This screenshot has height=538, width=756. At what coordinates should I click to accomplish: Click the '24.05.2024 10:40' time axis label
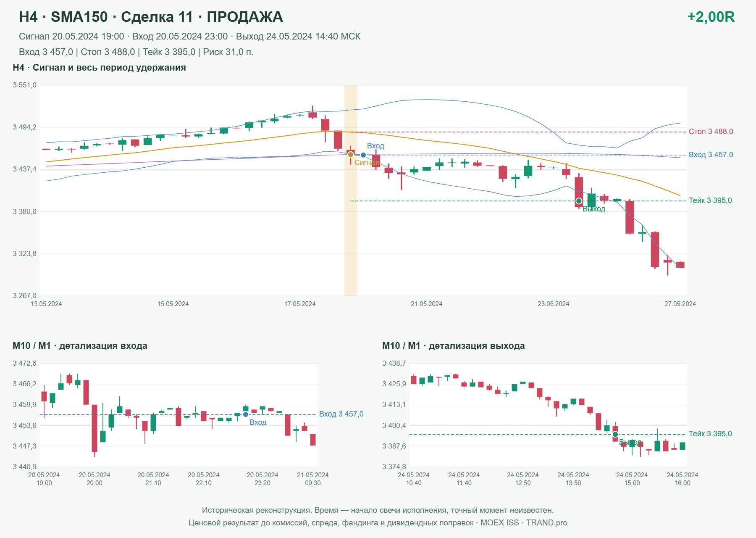pyautogui.click(x=414, y=479)
